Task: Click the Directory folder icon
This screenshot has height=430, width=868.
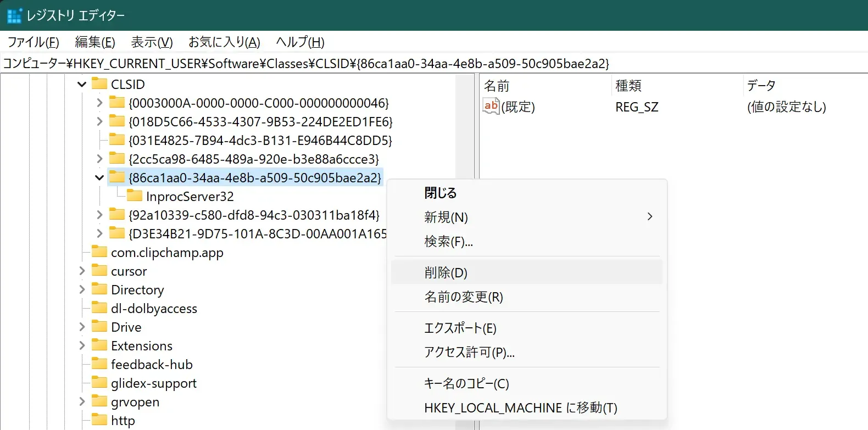Action: pos(99,289)
